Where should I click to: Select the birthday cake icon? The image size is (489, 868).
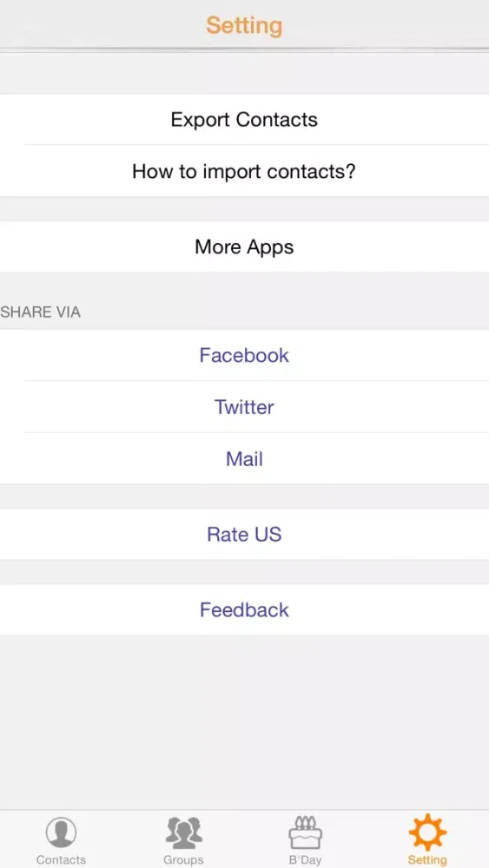305,832
